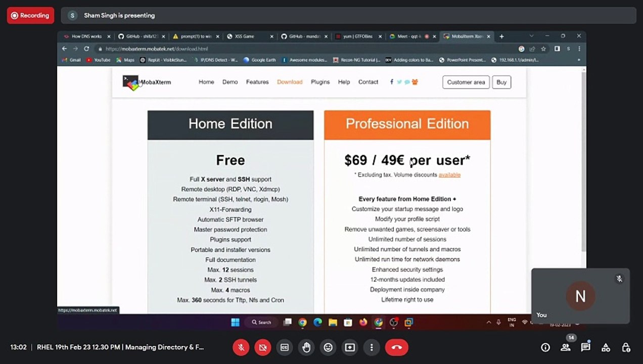Screen dimensions: 643x364
Task: Raise hand in the meeting
Action: pos(306,347)
